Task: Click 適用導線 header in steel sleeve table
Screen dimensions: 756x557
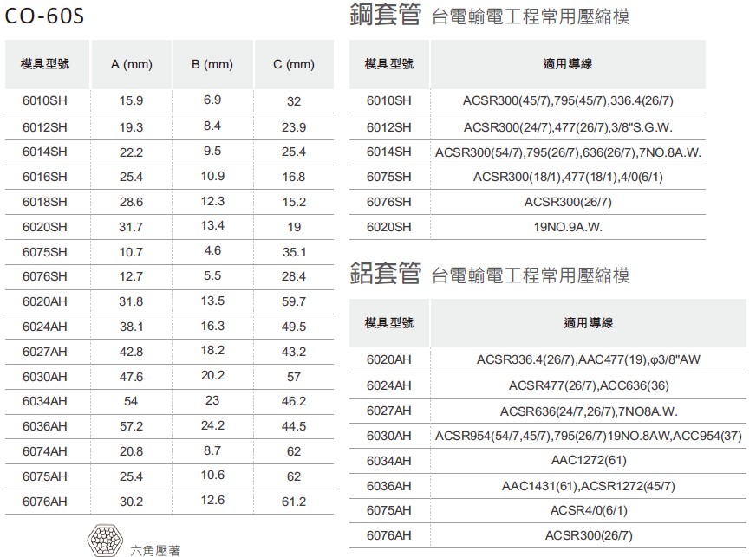Action: [x=568, y=64]
